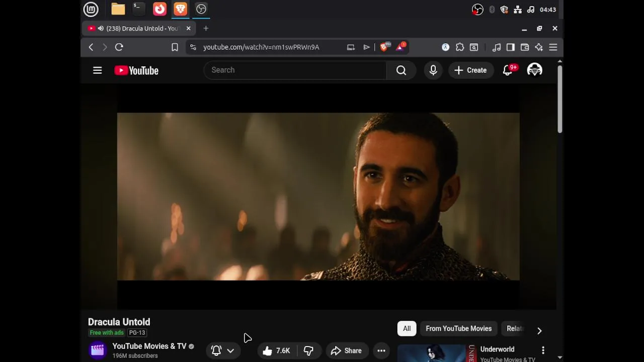Focus the address bar showing the YouTube URL
Screen dimensions: 644x362
click(261, 47)
